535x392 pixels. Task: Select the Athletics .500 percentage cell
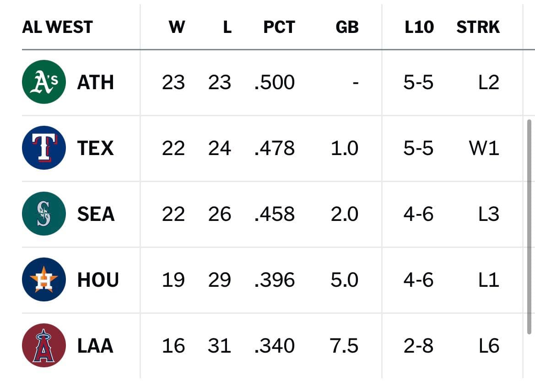point(274,82)
